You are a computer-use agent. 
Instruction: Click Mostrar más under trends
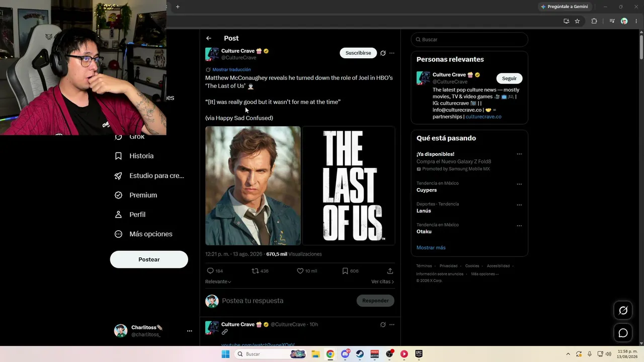(431, 247)
